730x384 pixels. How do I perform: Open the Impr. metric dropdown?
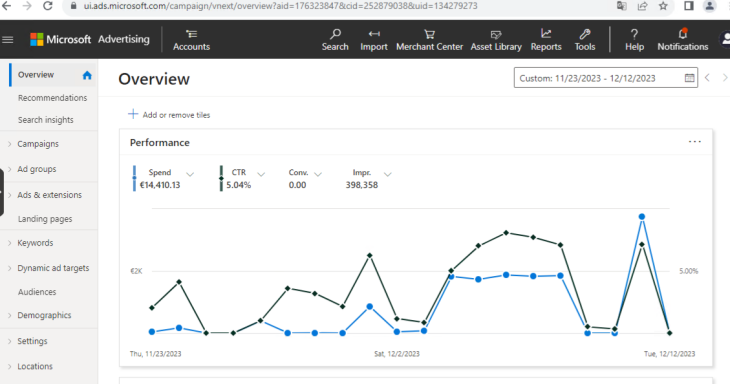click(x=387, y=174)
